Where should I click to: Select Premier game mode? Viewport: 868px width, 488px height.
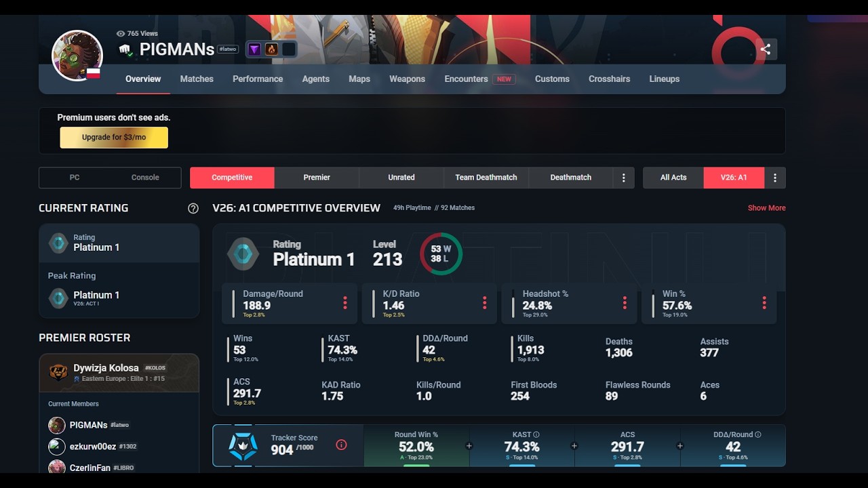coord(317,178)
